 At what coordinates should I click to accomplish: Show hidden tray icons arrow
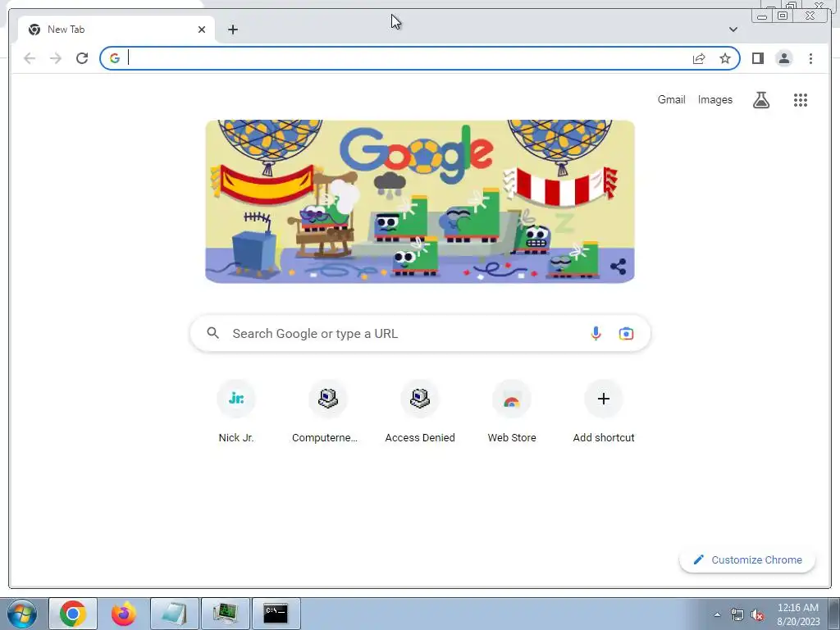click(717, 614)
